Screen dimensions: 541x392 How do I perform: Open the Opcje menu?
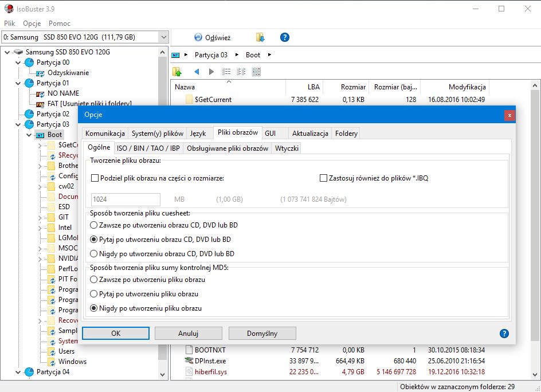point(32,23)
